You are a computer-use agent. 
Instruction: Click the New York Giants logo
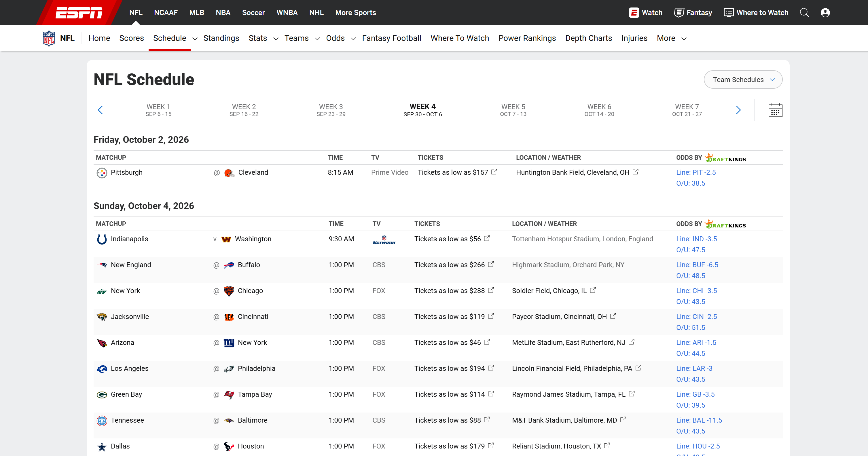click(x=229, y=343)
